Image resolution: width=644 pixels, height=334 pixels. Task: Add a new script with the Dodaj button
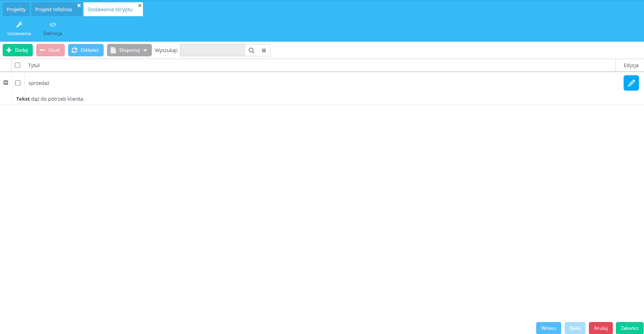click(x=18, y=50)
